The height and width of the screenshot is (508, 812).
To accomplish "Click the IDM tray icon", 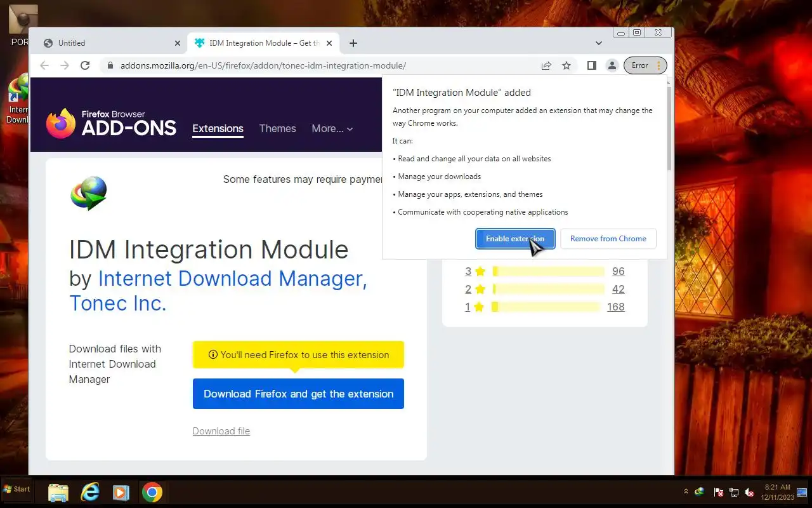I will click(x=700, y=491).
